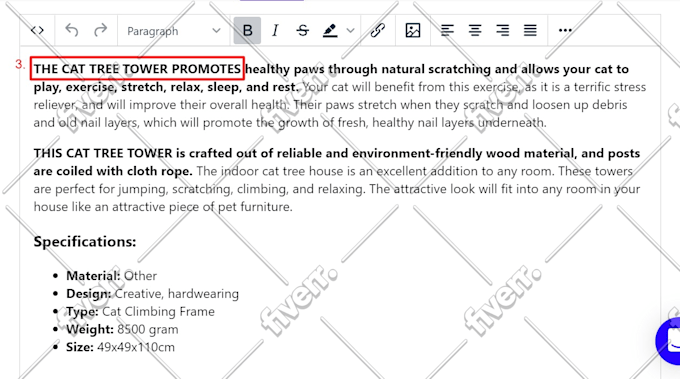This screenshot has width=680, height=379.
Task: Toggle Italic formatting
Action: tap(275, 30)
